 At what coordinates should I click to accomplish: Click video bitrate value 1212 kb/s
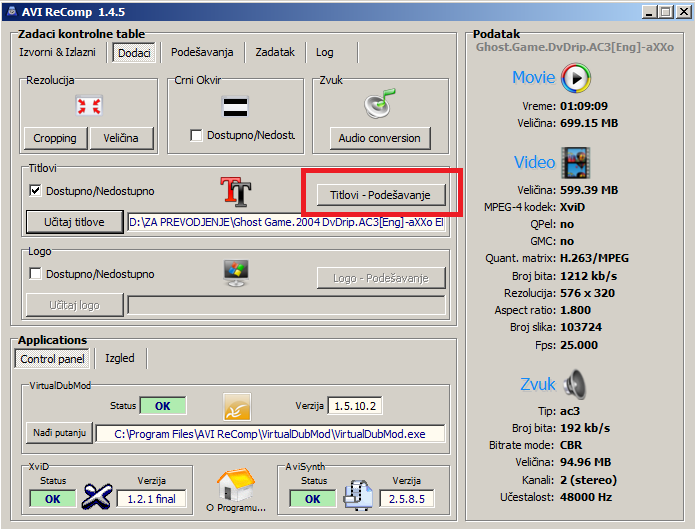point(589,276)
